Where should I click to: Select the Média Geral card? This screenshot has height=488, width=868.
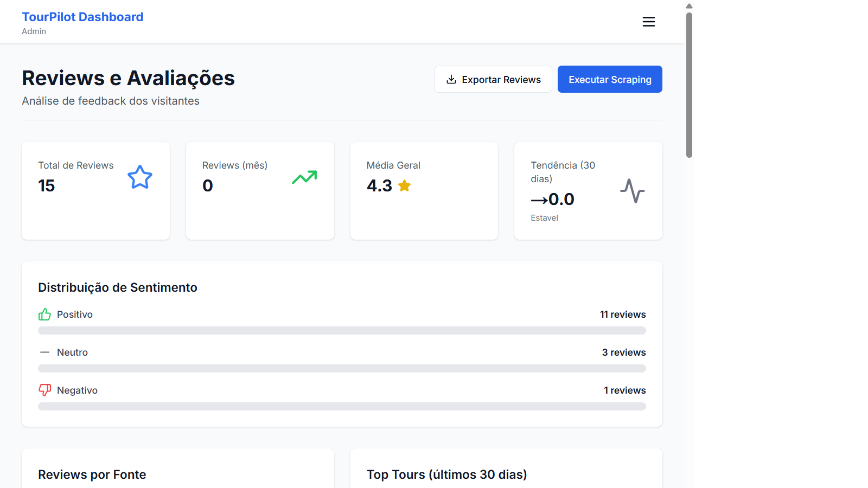click(x=424, y=191)
